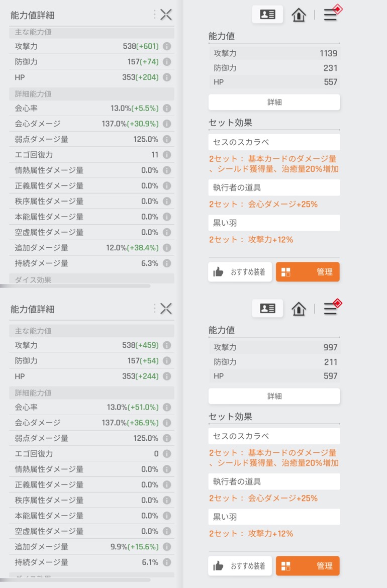Image resolution: width=387 pixels, height=588 pixels.
Task: Go home via icon above 攻撃力 1139
Action: pos(299,15)
